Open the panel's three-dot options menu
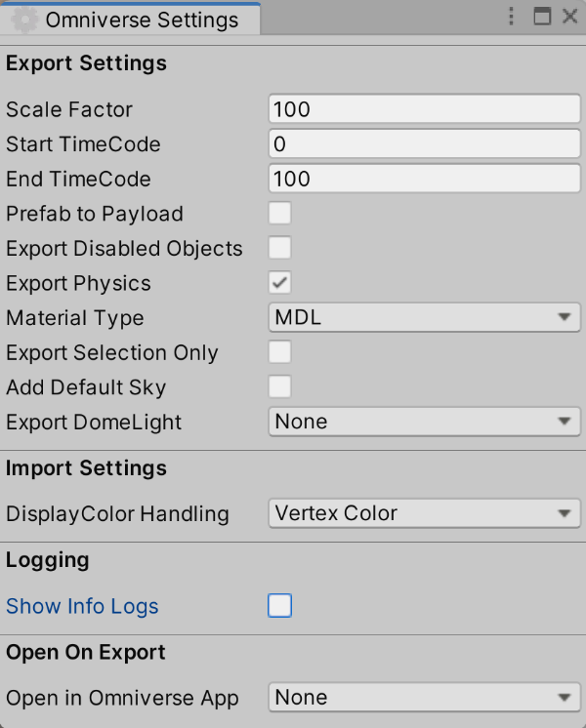The image size is (586, 728). [511, 17]
